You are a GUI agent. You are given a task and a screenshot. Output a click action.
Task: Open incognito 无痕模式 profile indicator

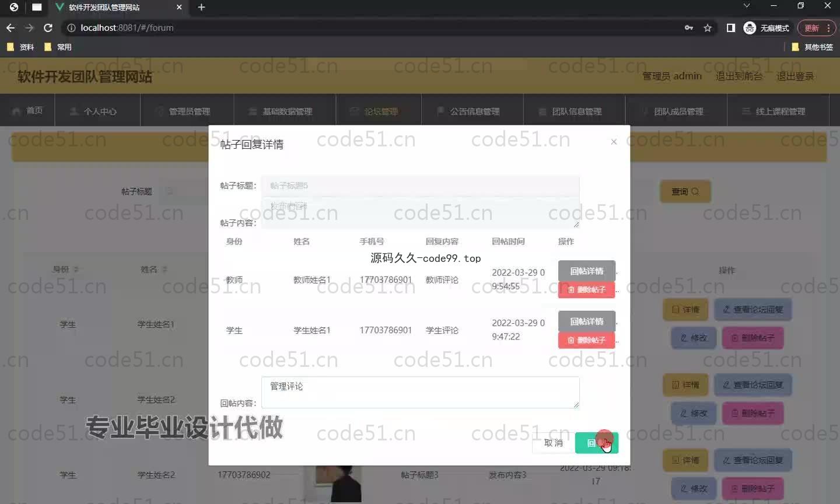click(x=766, y=27)
